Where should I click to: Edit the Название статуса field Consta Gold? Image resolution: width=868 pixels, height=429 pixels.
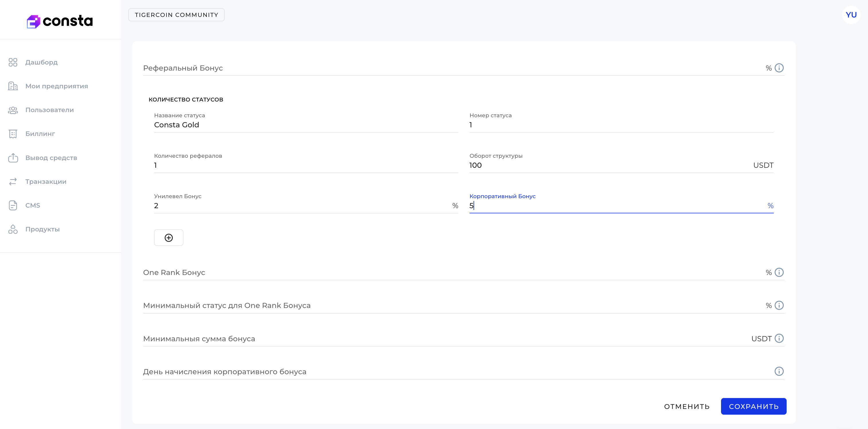click(x=306, y=125)
